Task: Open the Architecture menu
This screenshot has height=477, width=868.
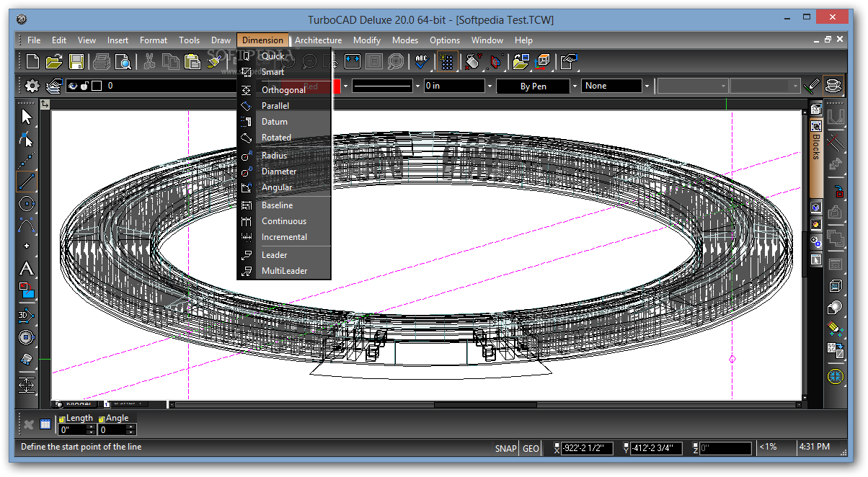Action: 318,40
